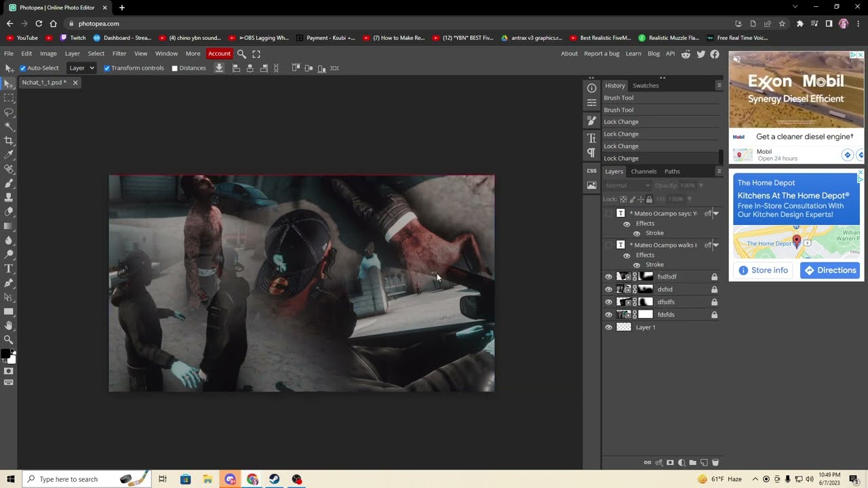Select the Blur tool

tap(9, 240)
